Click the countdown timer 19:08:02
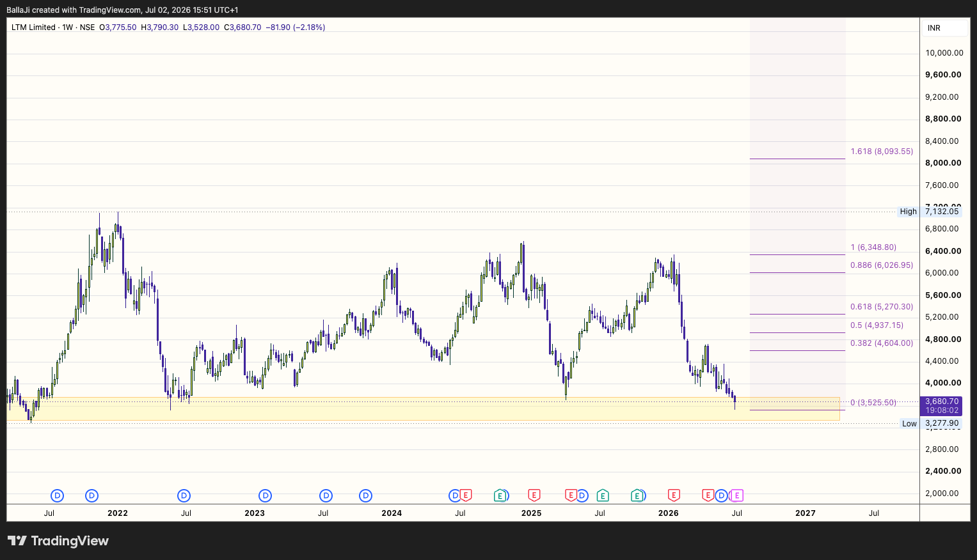The image size is (977, 560). click(x=942, y=410)
